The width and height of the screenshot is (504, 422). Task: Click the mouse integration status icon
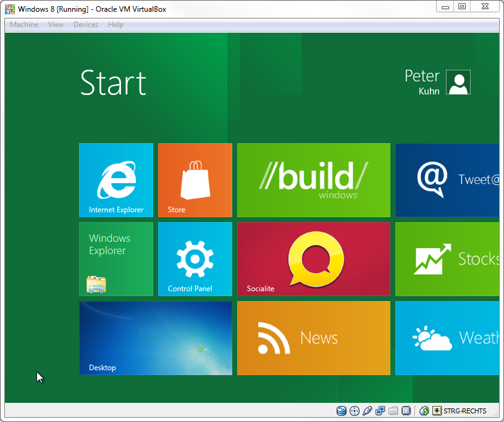(x=424, y=411)
